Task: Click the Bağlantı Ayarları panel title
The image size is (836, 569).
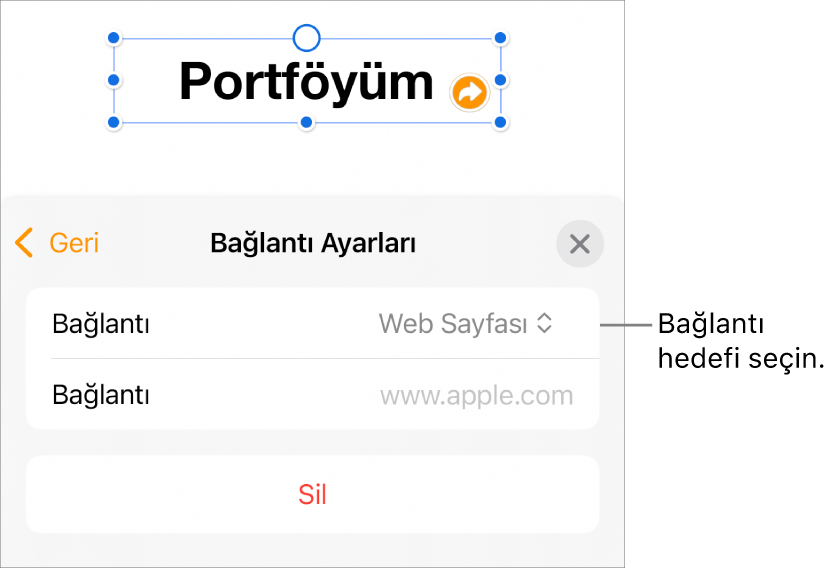Action: click(x=313, y=243)
